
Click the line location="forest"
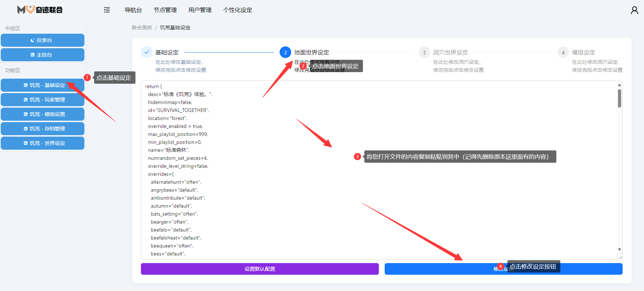168,118
